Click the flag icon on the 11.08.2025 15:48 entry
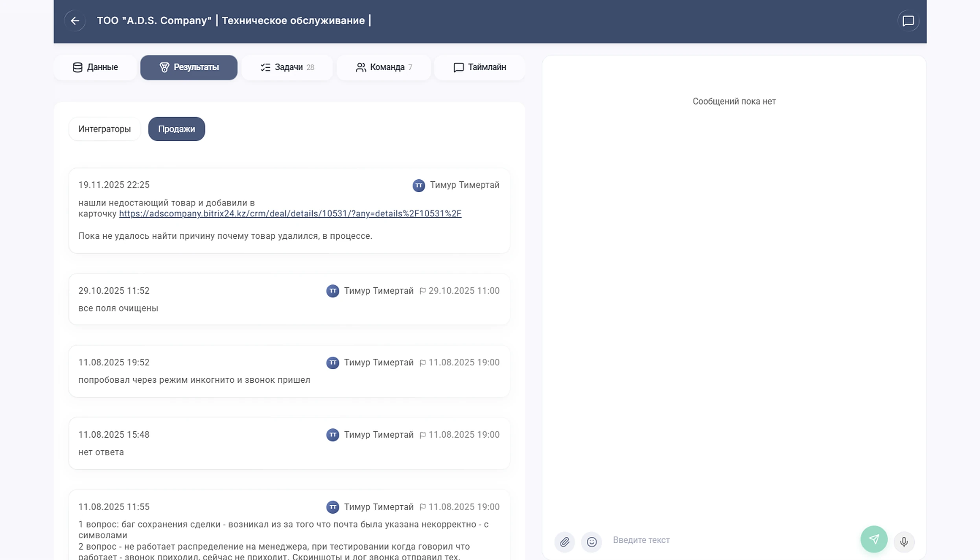 pos(422,435)
